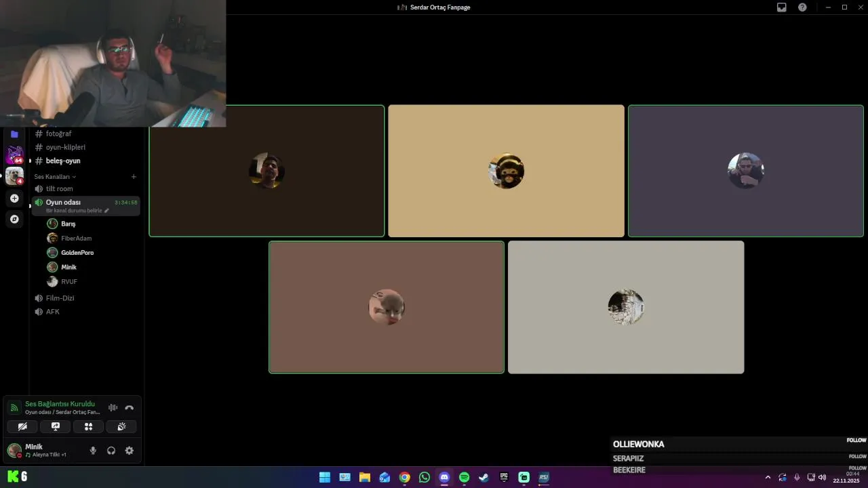Follow BEEKEIRE in the overlay list
This screenshot has height=488, width=868.
point(857,468)
